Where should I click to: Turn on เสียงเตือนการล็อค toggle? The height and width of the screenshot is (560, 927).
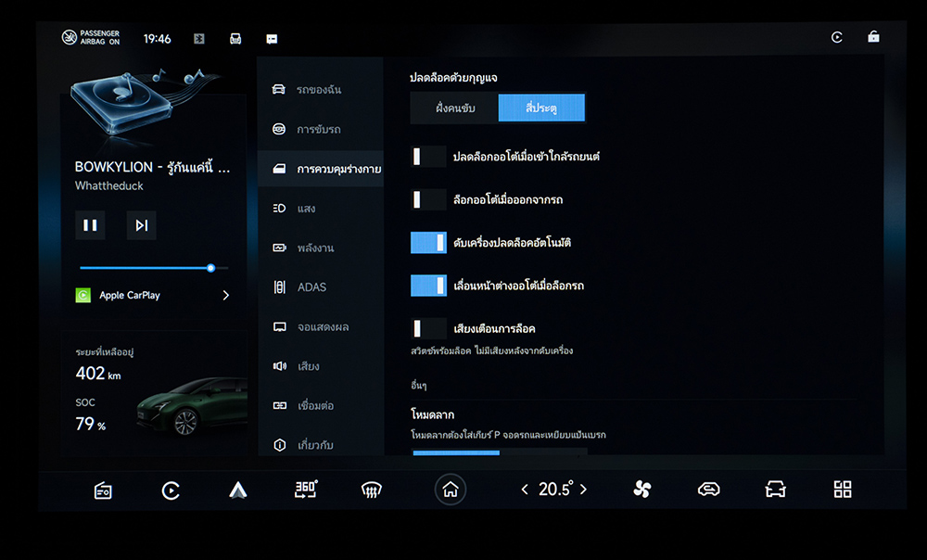(x=428, y=328)
